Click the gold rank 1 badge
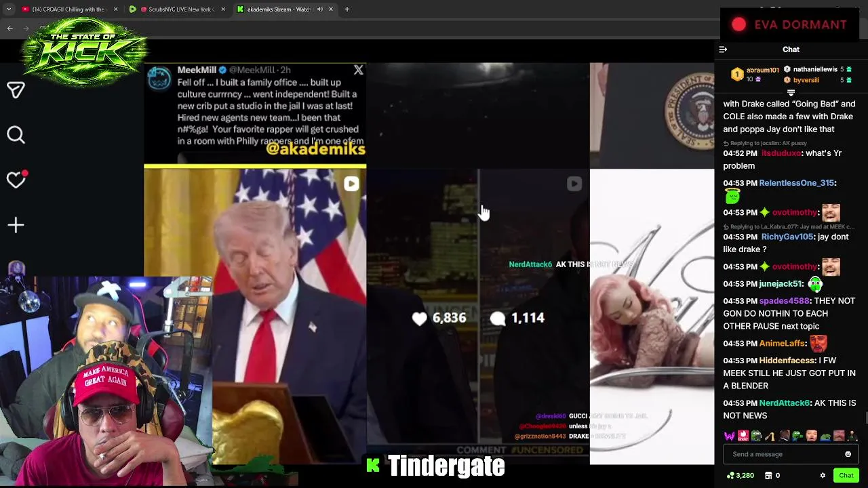The height and width of the screenshot is (488, 868). click(x=737, y=75)
